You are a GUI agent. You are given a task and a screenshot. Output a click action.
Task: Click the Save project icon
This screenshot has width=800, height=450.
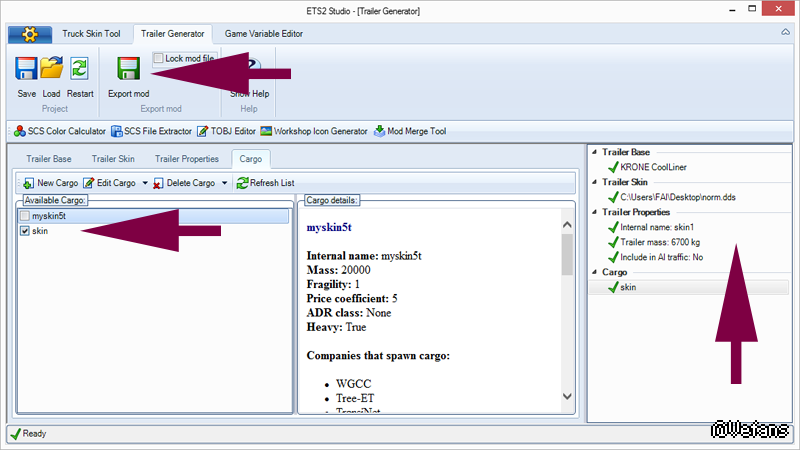click(x=26, y=69)
